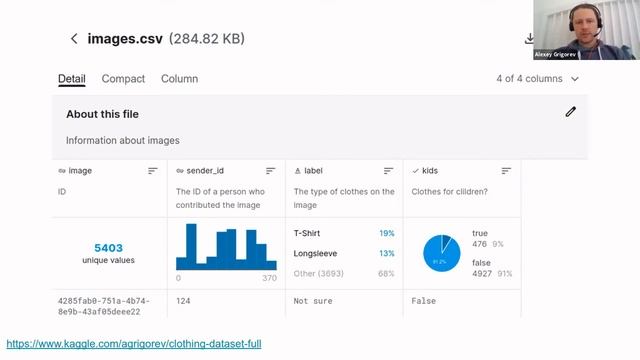This screenshot has width=640, height=360.
Task: Click the false 4927 value entry
Action: 492,268
